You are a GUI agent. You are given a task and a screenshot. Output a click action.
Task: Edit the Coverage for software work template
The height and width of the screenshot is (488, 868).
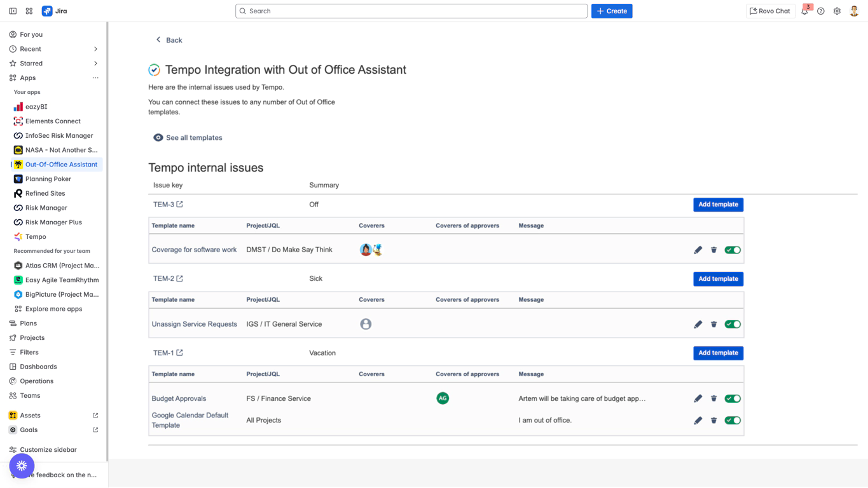[x=698, y=250]
